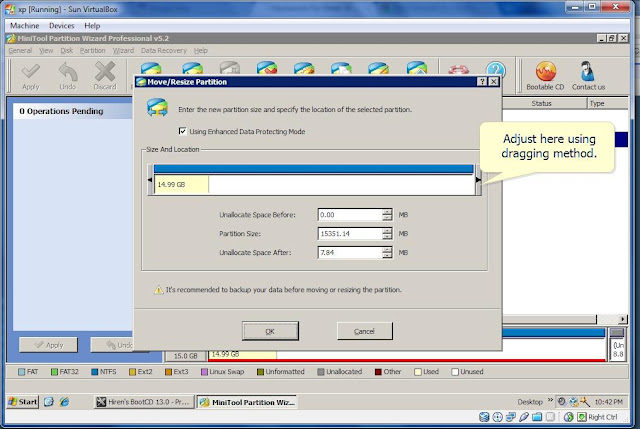Click the Right Ctrl host key indicator

coord(598,417)
